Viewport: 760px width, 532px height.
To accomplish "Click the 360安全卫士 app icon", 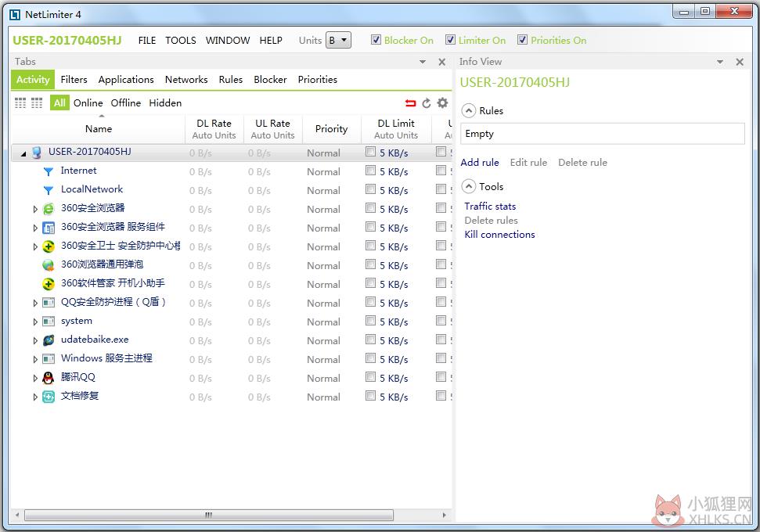I will [48, 246].
